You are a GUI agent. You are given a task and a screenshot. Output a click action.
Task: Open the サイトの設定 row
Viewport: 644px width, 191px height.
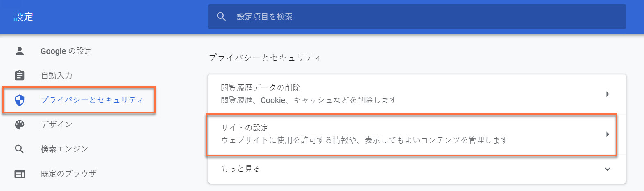(x=417, y=134)
